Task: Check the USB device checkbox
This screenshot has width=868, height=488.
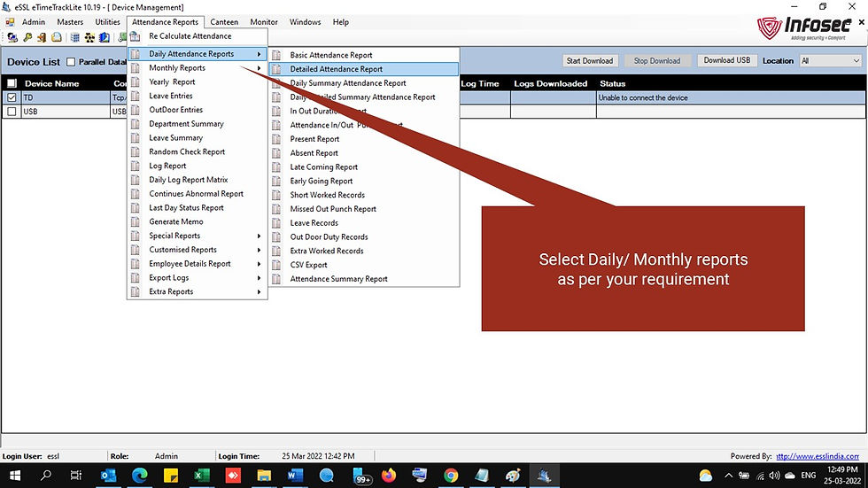Action: click(x=12, y=112)
